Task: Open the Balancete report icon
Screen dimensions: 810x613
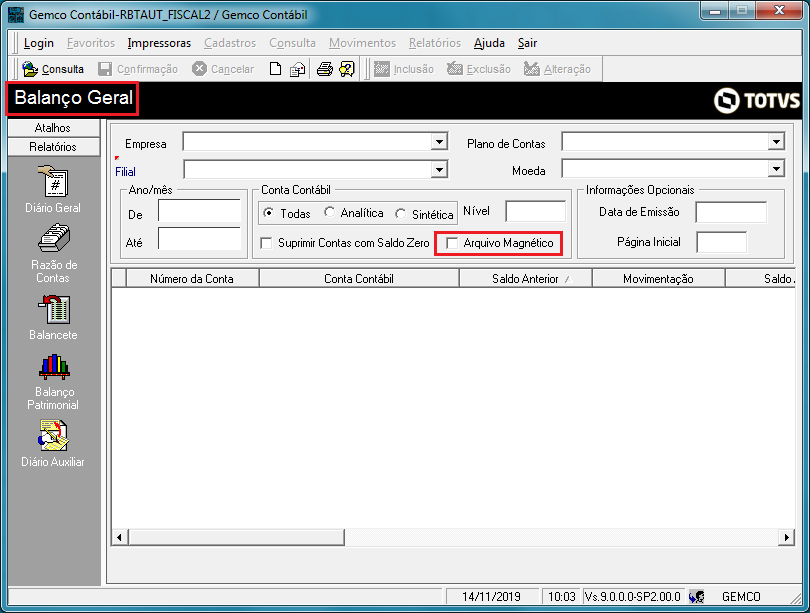Action: coord(54,309)
